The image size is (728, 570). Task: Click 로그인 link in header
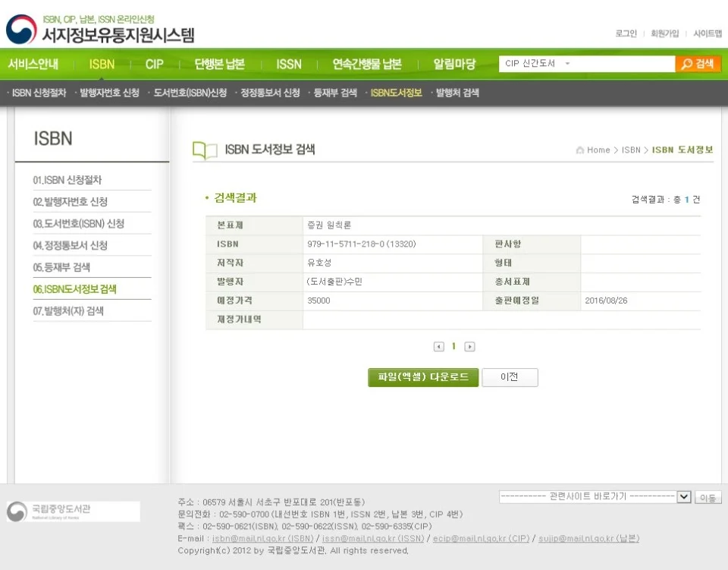click(626, 33)
